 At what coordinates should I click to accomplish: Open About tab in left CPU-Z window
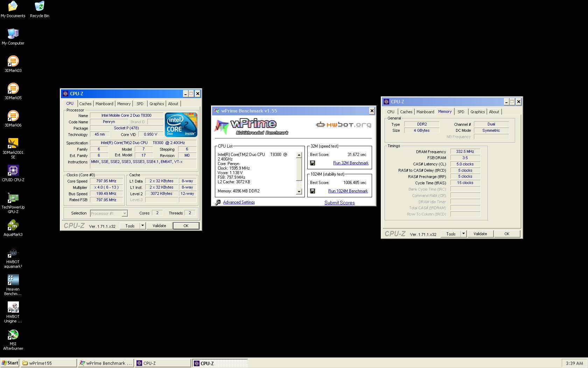[173, 104]
